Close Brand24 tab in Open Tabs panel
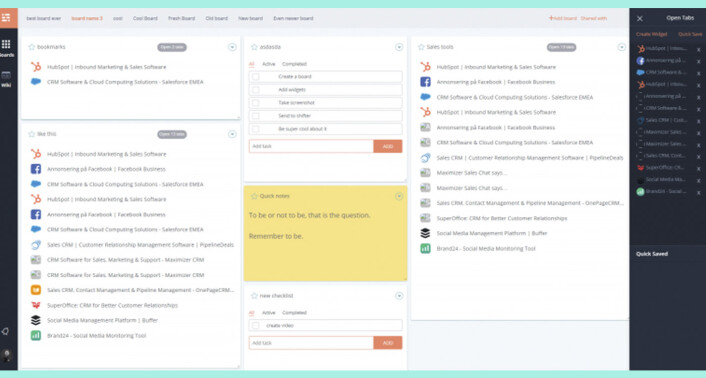 [x=698, y=193]
